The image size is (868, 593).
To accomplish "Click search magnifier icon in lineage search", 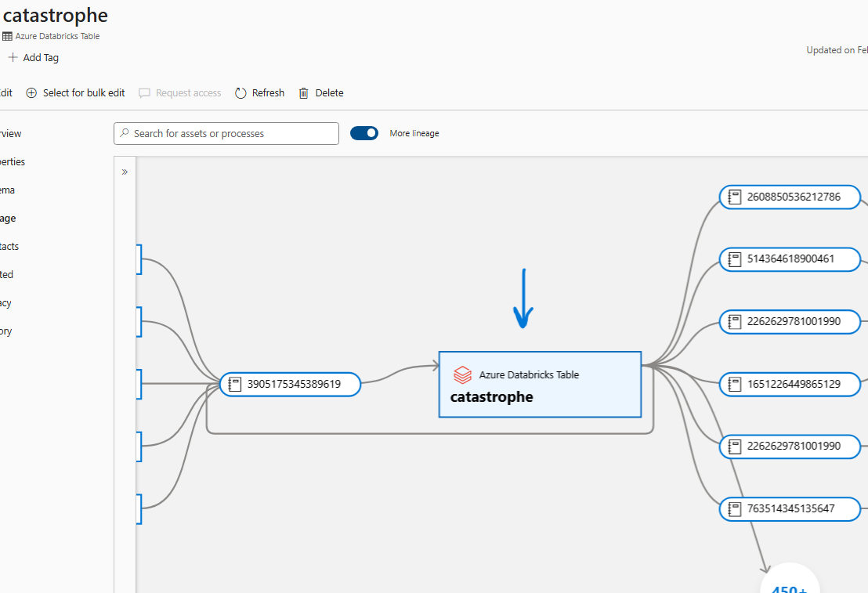I will coord(125,133).
